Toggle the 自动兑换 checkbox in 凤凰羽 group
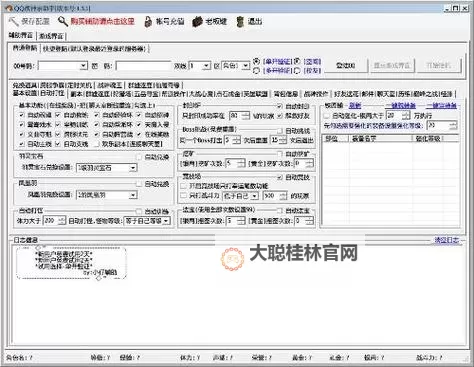The height and width of the screenshot is (367, 474). click(139, 184)
